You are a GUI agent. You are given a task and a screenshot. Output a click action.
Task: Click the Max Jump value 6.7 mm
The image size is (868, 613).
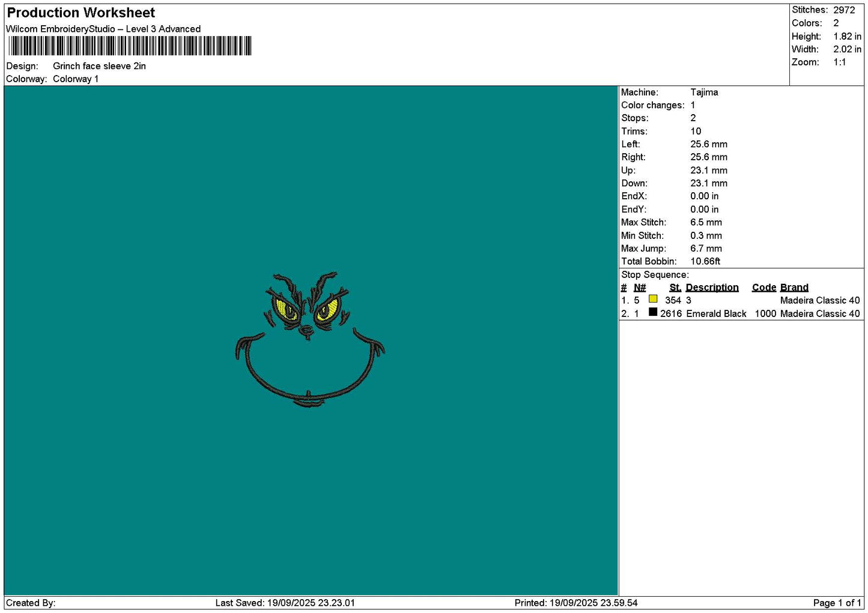[x=706, y=249]
